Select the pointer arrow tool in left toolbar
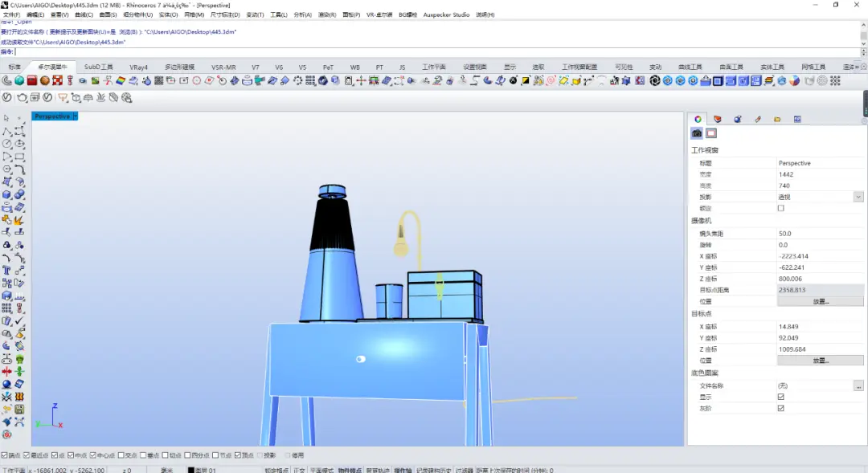The height and width of the screenshot is (473, 868). click(x=6, y=118)
